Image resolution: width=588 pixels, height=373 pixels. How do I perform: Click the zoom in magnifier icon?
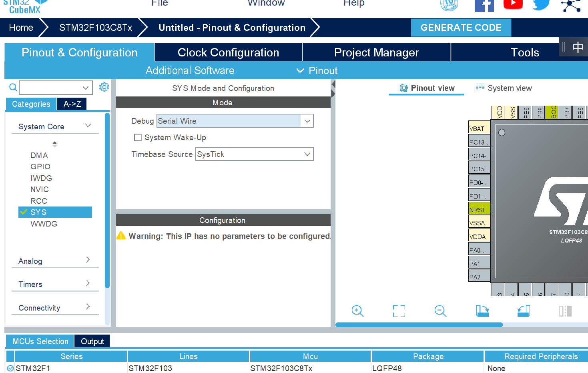(357, 311)
